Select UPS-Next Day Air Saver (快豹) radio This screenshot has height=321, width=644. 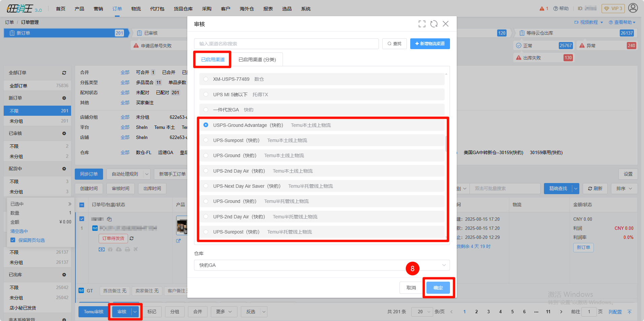click(x=206, y=186)
